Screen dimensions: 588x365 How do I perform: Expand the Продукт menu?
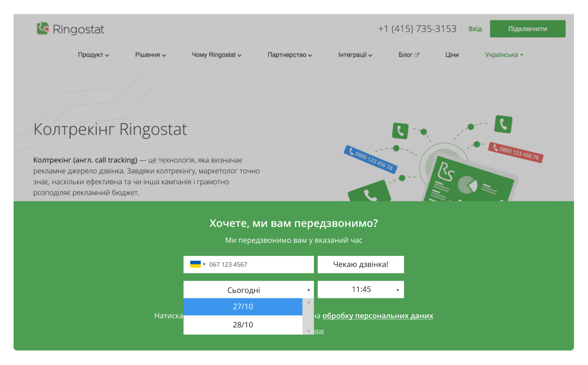click(94, 55)
